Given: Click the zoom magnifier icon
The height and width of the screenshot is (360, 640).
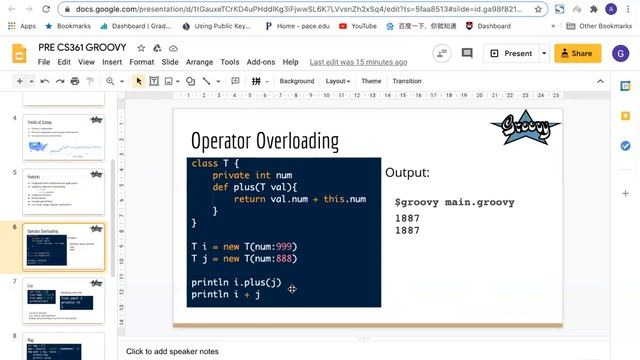Looking at the screenshot, I should 110,81.
